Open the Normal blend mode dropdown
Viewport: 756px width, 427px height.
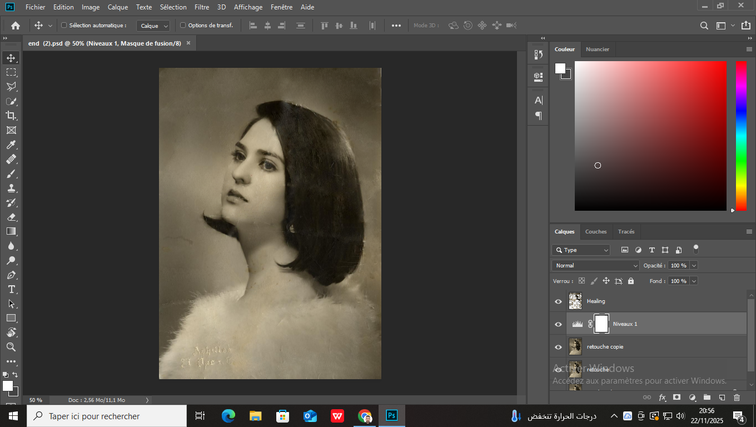pyautogui.click(x=596, y=266)
